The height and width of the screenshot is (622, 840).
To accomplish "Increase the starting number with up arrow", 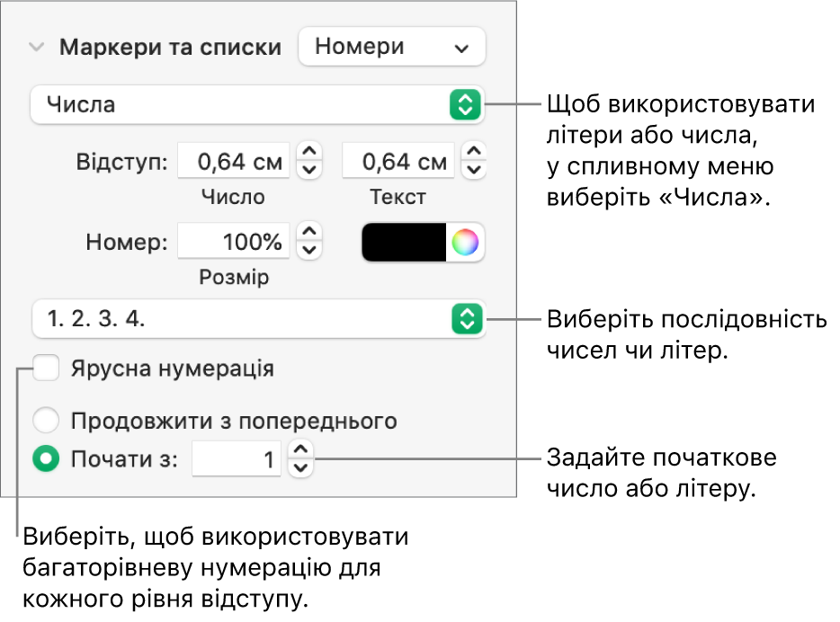I will (302, 452).
